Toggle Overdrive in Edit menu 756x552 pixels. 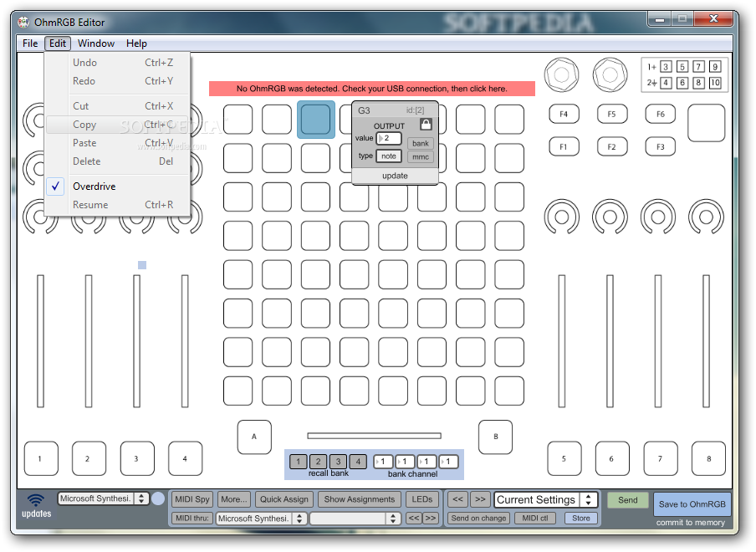pyautogui.click(x=117, y=186)
